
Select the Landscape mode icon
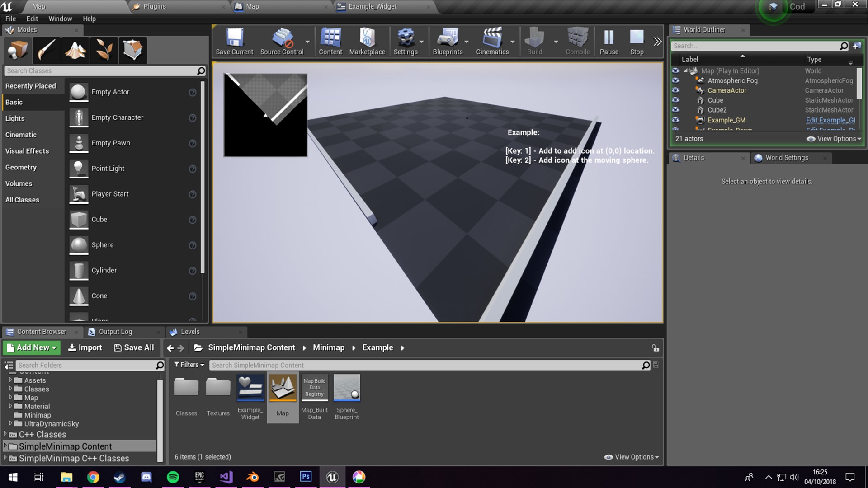point(75,50)
